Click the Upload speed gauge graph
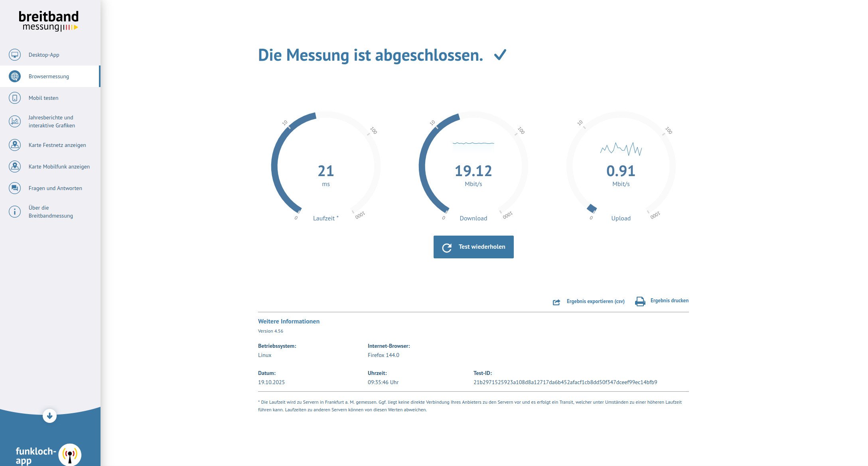Image resolution: width=868 pixels, height=466 pixels. coord(621,149)
